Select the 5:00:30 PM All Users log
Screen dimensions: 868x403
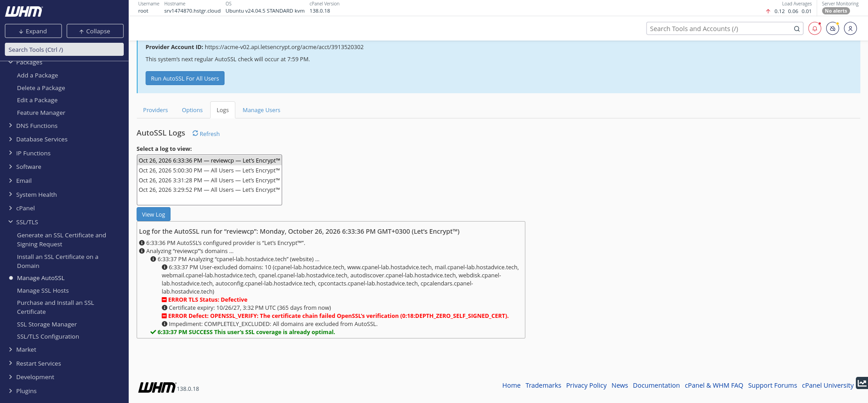click(x=209, y=170)
